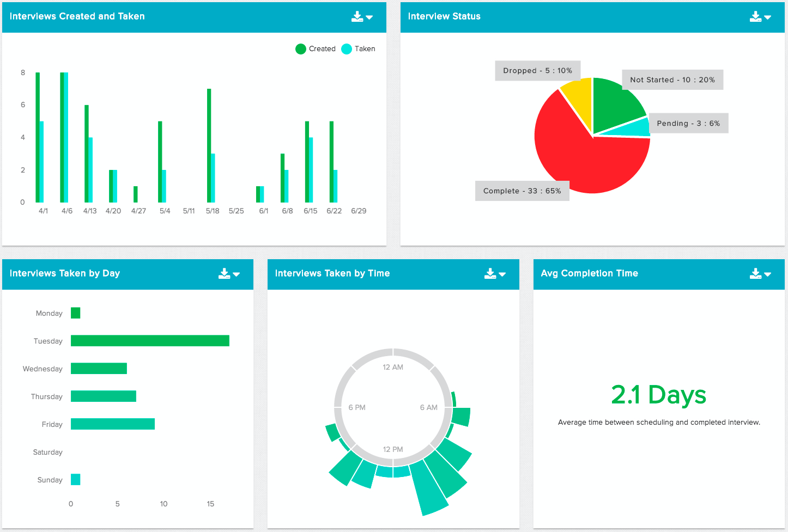Image resolution: width=788 pixels, height=532 pixels.
Task: Click the Pending - 3 : 6% label
Action: (x=688, y=123)
